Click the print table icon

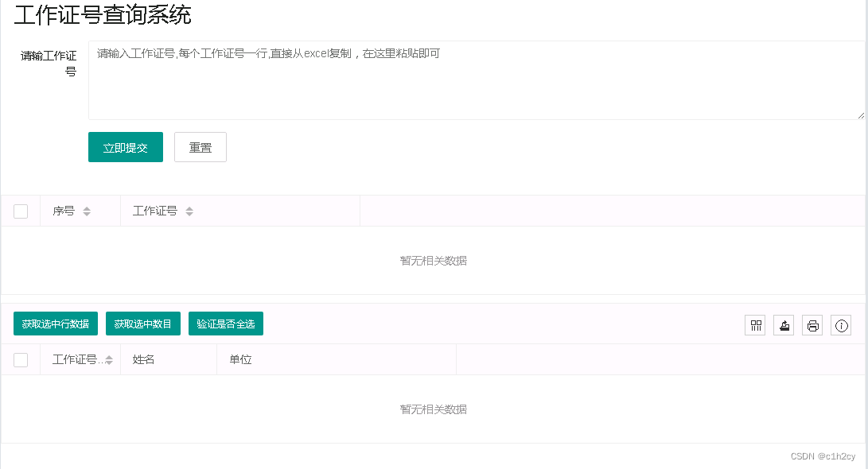pos(812,324)
